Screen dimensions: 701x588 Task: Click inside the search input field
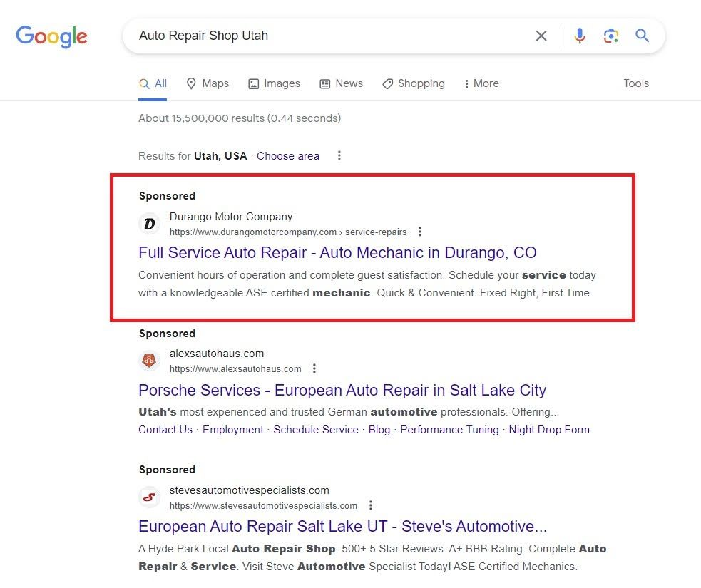[321, 36]
